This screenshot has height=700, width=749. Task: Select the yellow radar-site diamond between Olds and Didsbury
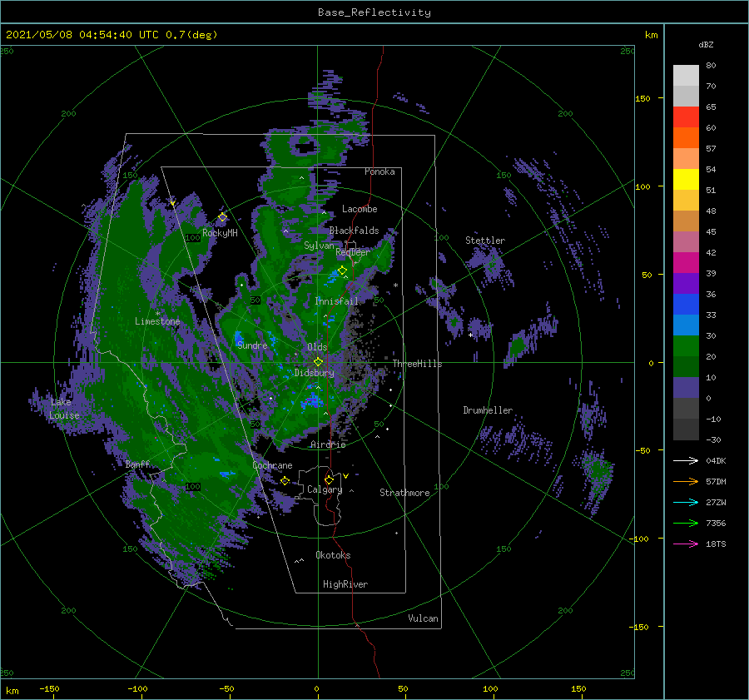click(318, 362)
